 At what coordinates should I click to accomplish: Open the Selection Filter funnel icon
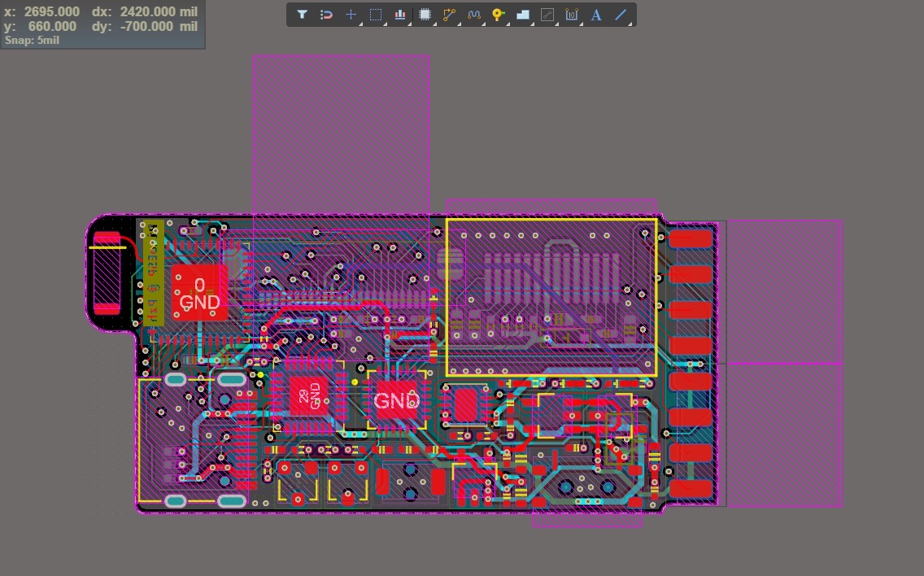[302, 15]
